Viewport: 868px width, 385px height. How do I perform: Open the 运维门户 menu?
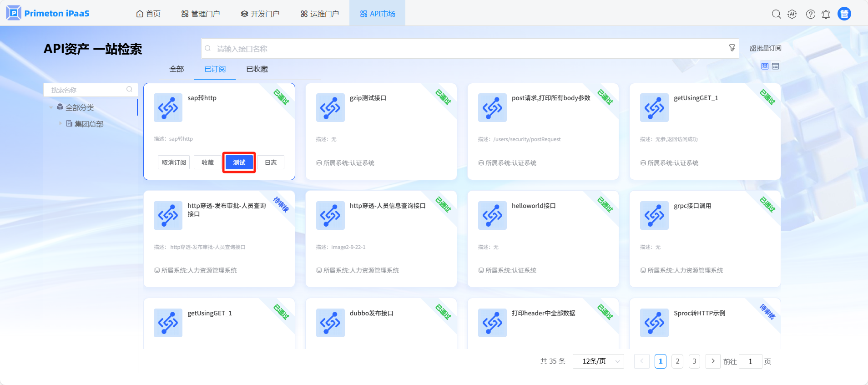[x=320, y=14]
